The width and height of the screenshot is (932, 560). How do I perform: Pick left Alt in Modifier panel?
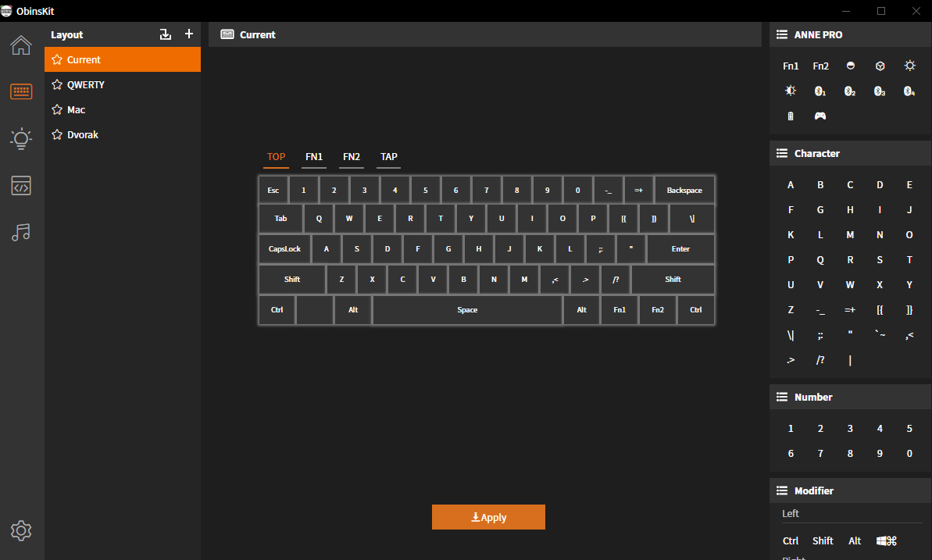855,541
